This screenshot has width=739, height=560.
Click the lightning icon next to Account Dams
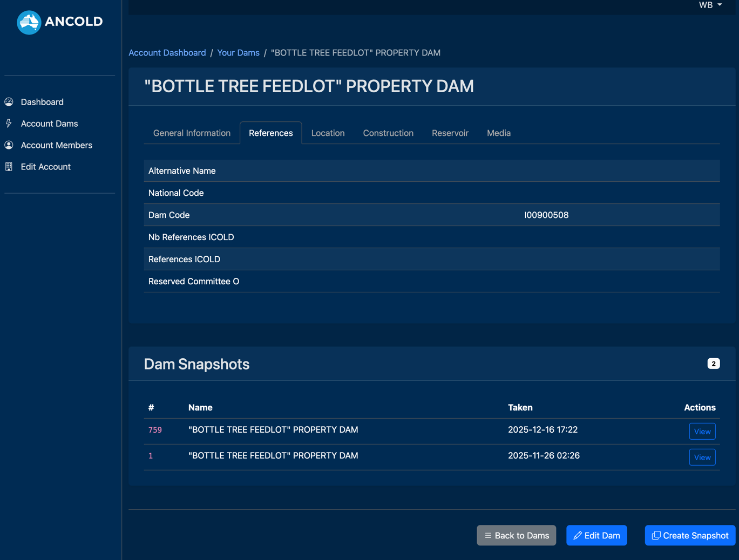(x=9, y=123)
